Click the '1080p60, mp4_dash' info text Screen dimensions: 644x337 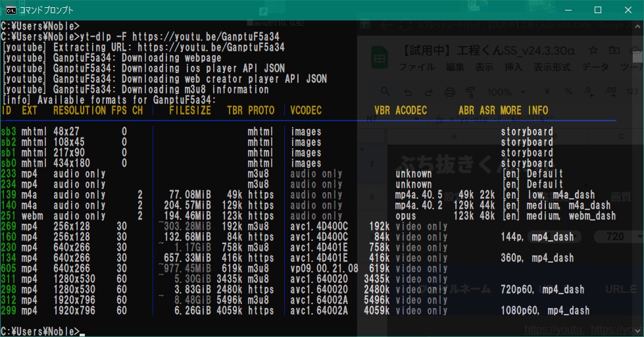coord(545,311)
